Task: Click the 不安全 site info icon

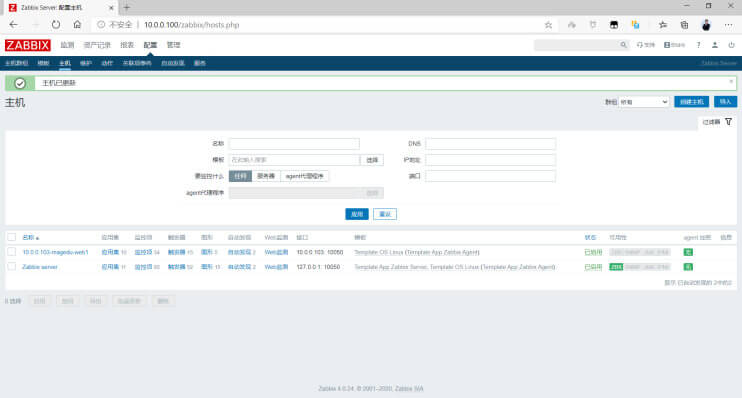Action: coord(101,25)
